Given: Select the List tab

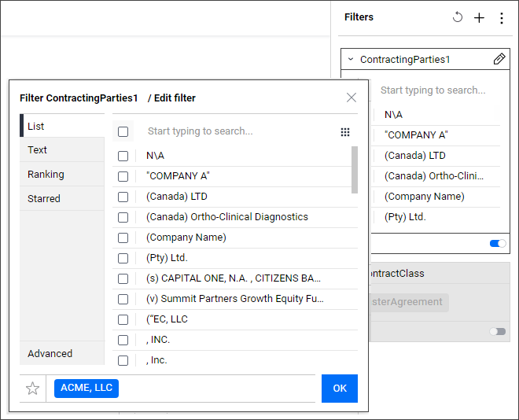Looking at the screenshot, I should coord(62,126).
